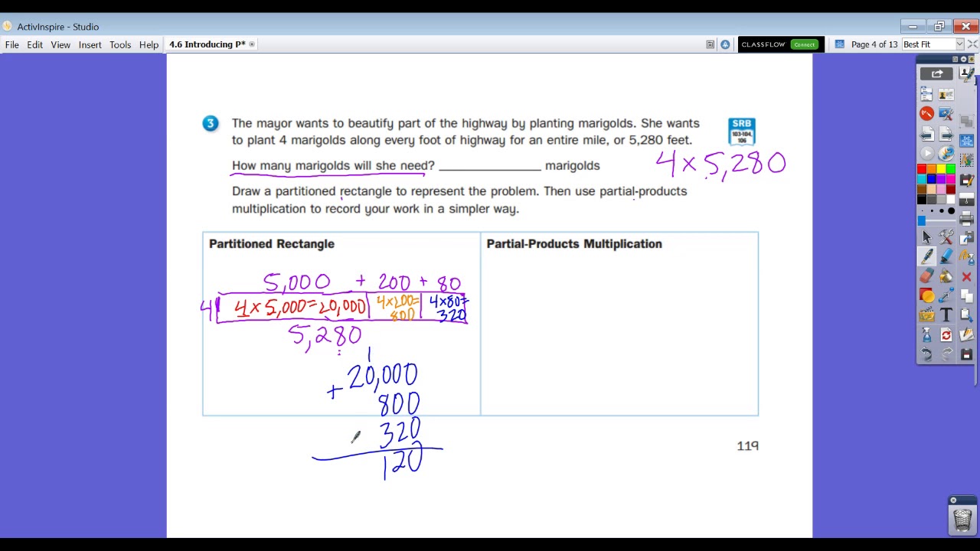Image resolution: width=980 pixels, height=551 pixels.
Task: Choose the blue color swatch
Action: click(932, 179)
